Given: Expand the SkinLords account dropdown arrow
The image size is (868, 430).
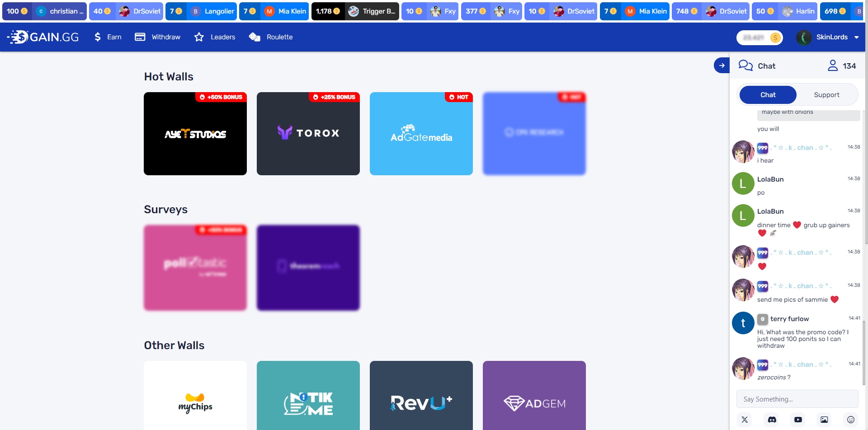Looking at the screenshot, I should tap(856, 37).
